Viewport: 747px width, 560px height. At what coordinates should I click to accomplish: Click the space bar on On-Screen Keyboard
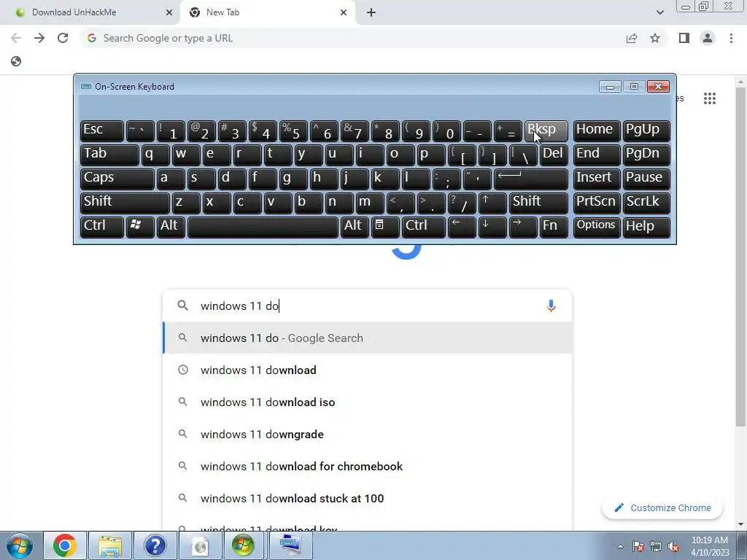click(x=263, y=227)
